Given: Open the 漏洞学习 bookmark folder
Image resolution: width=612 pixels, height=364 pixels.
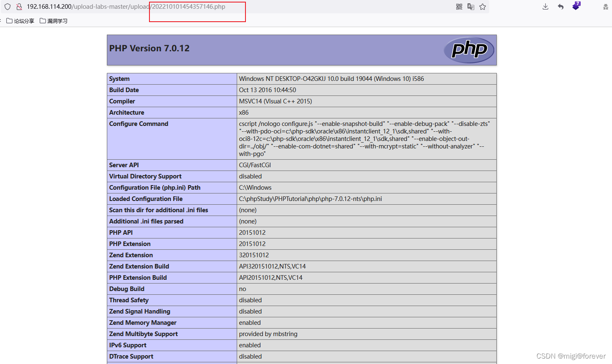Looking at the screenshot, I should (x=53, y=21).
